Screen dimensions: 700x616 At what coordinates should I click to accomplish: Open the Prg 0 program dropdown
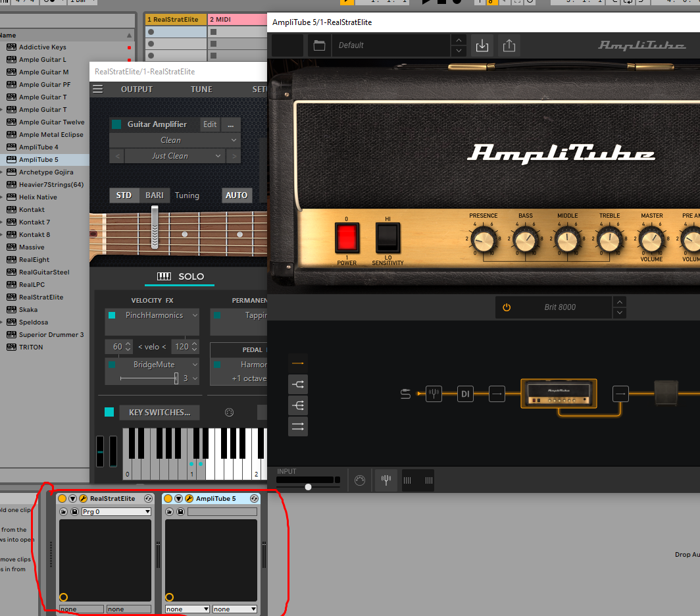point(116,511)
